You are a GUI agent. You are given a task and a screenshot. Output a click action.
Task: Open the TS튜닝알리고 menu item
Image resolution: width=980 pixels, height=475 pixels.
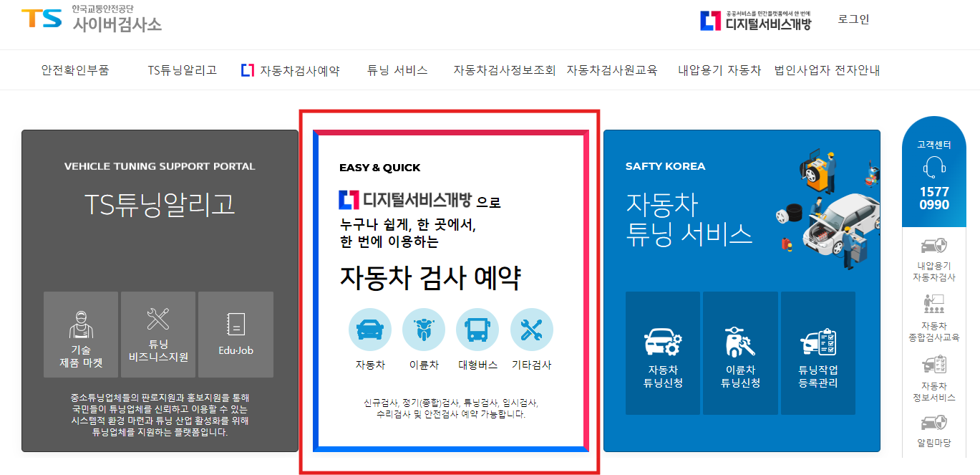pyautogui.click(x=182, y=70)
